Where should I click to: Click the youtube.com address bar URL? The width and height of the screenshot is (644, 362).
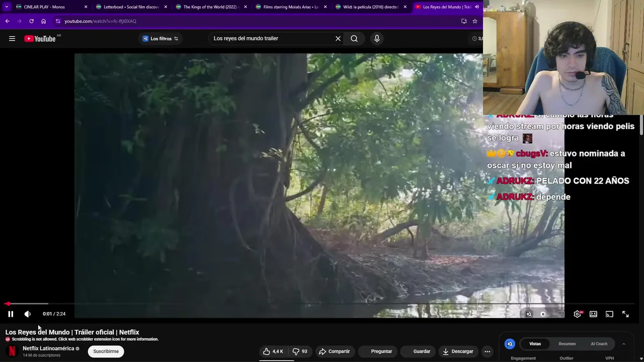[x=100, y=21]
